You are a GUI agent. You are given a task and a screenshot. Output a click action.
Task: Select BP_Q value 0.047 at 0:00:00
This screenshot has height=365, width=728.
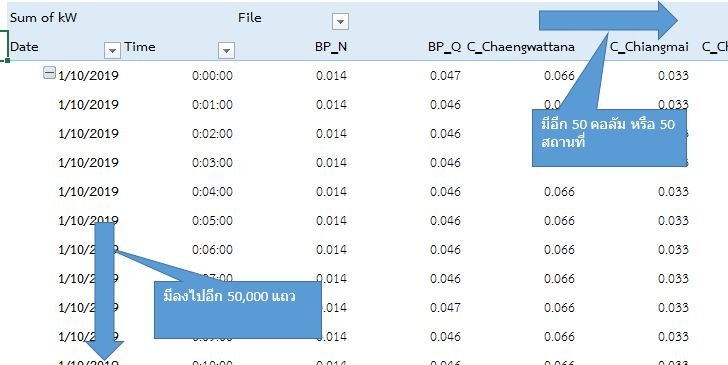pyautogui.click(x=445, y=76)
